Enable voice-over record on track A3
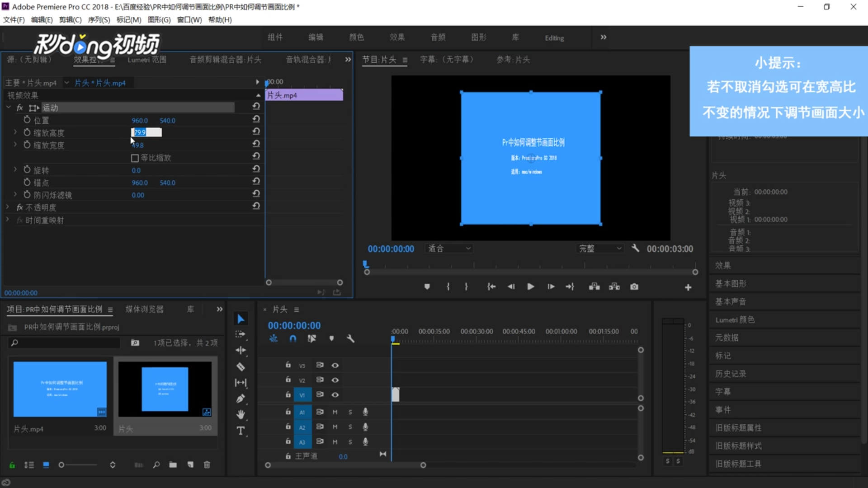Screen dimensions: 868x488 (x=365, y=441)
